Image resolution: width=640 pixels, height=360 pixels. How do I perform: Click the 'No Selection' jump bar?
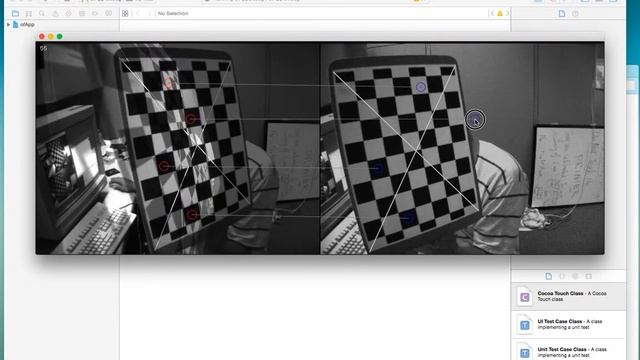tap(173, 13)
